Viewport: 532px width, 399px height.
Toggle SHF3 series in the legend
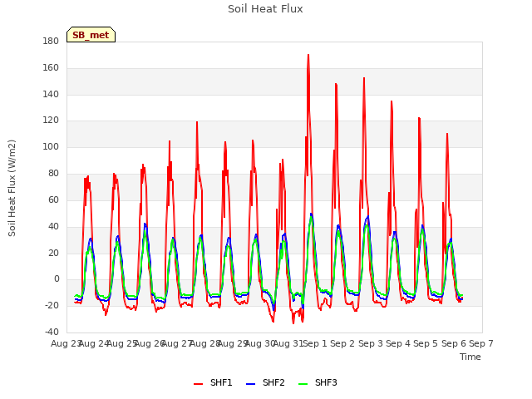pyautogui.click(x=318, y=382)
